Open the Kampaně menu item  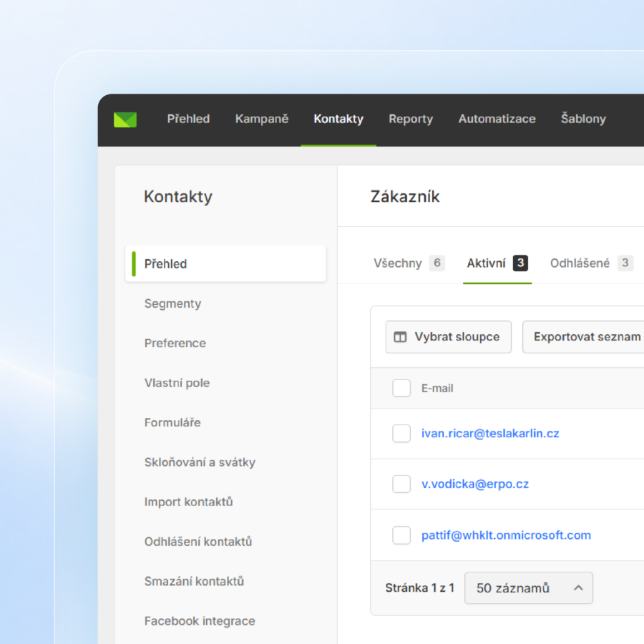[x=262, y=119]
